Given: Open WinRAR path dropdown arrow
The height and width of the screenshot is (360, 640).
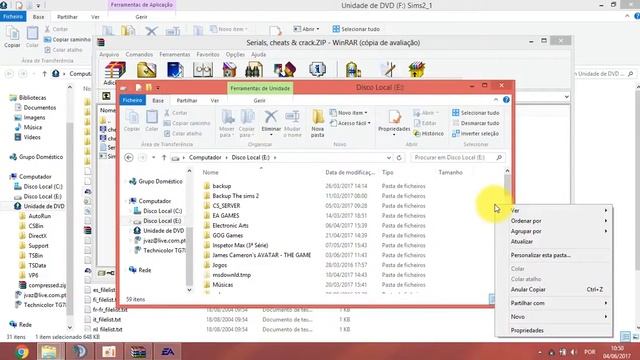Looking at the screenshot, I should [x=567, y=97].
